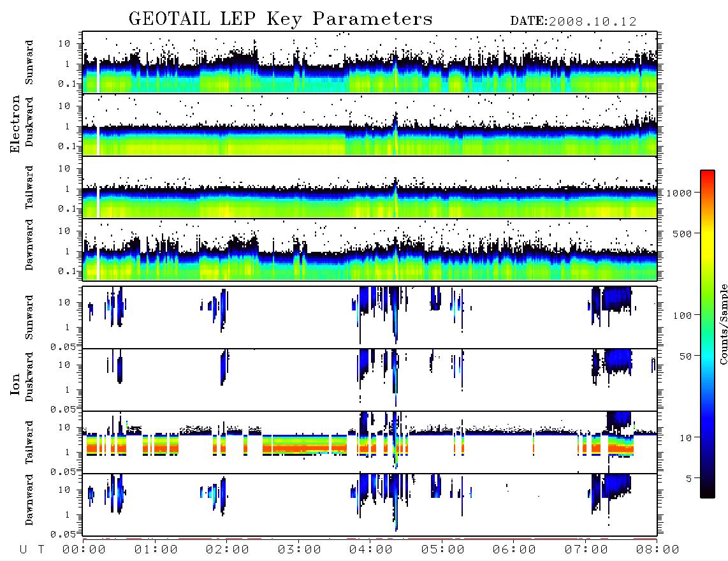Click the Ion Dawnward spectrogram panel
Viewport: 728px width, 561px height.
click(x=370, y=505)
